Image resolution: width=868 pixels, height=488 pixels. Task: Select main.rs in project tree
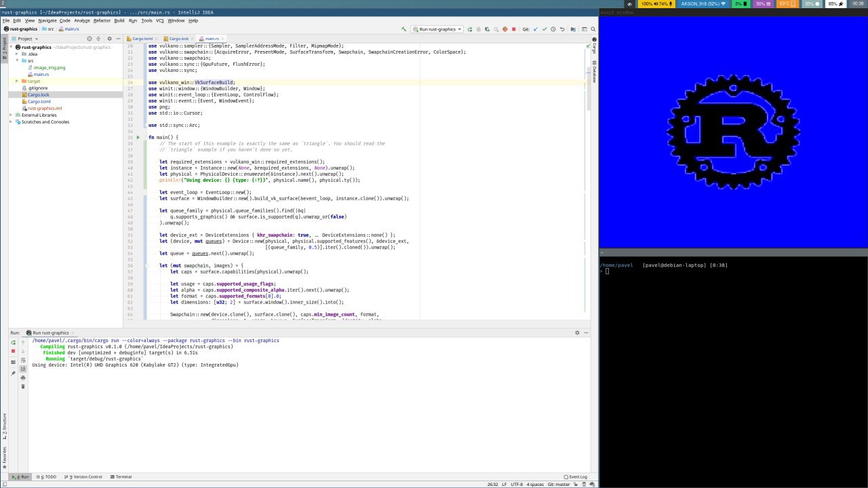[41, 74]
